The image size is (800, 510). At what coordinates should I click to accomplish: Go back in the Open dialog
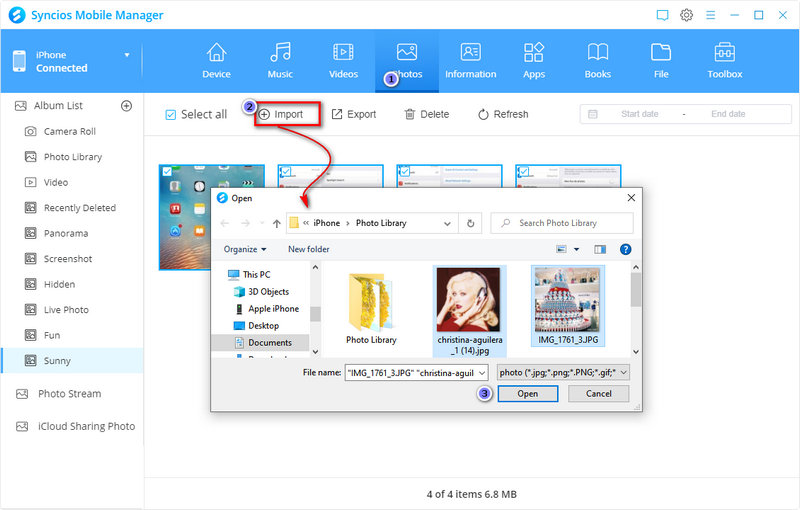(225, 223)
